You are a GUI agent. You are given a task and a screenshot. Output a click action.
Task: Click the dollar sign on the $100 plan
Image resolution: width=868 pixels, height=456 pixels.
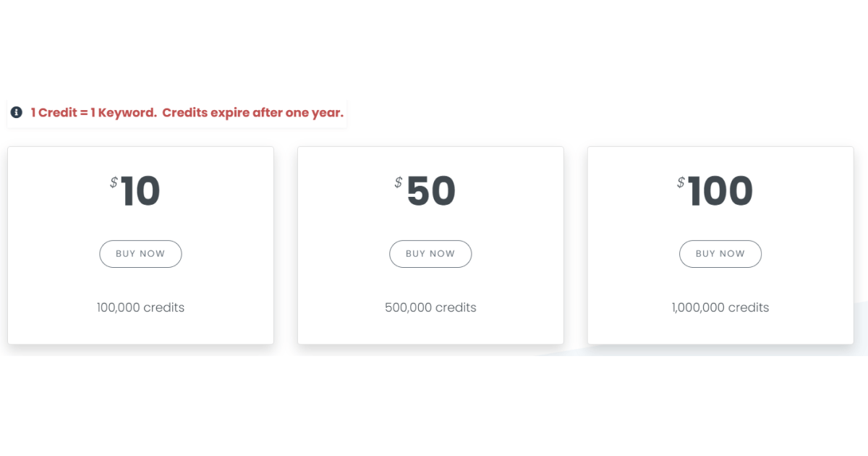pos(681,182)
